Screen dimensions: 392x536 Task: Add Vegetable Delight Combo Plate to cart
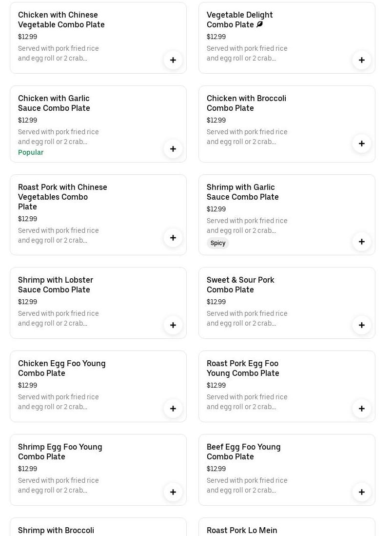(x=362, y=60)
